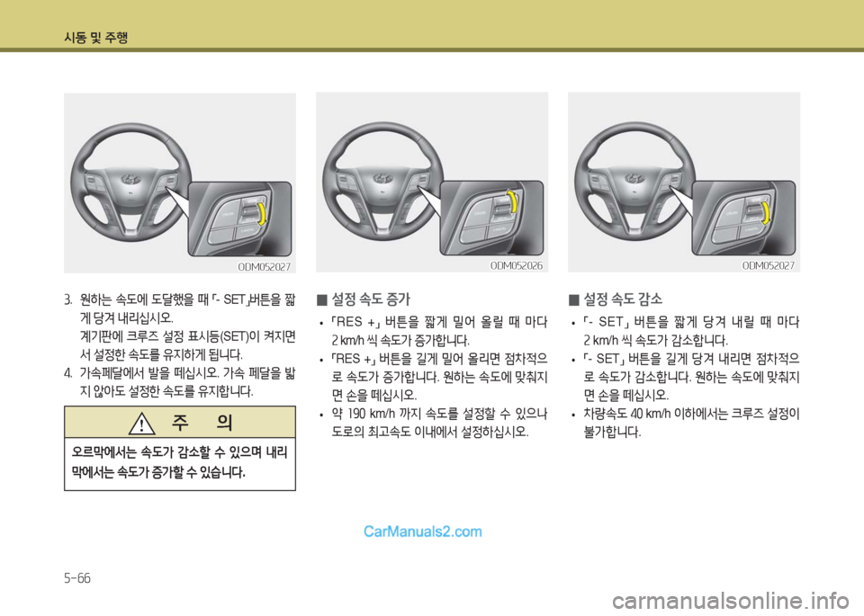Click step 4 text 가속페달에서 발을 떼십시오
This screenshot has width=864, height=616.
[149, 374]
